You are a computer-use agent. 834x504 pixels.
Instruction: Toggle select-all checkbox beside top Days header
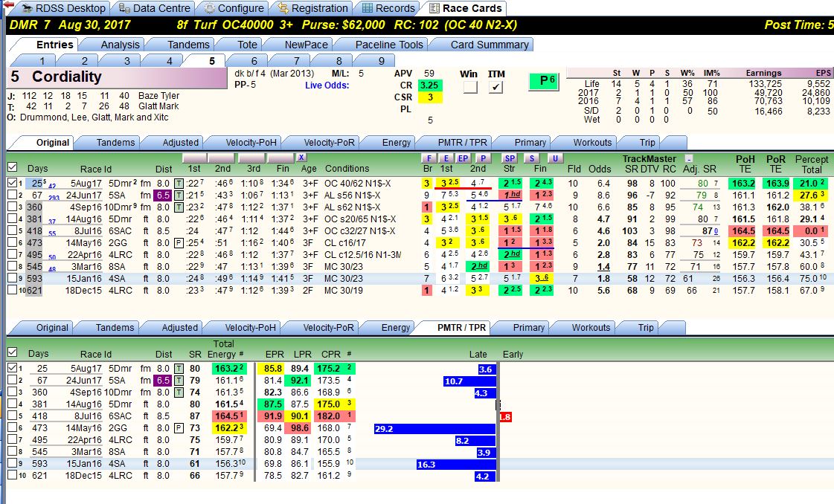[x=12, y=167]
